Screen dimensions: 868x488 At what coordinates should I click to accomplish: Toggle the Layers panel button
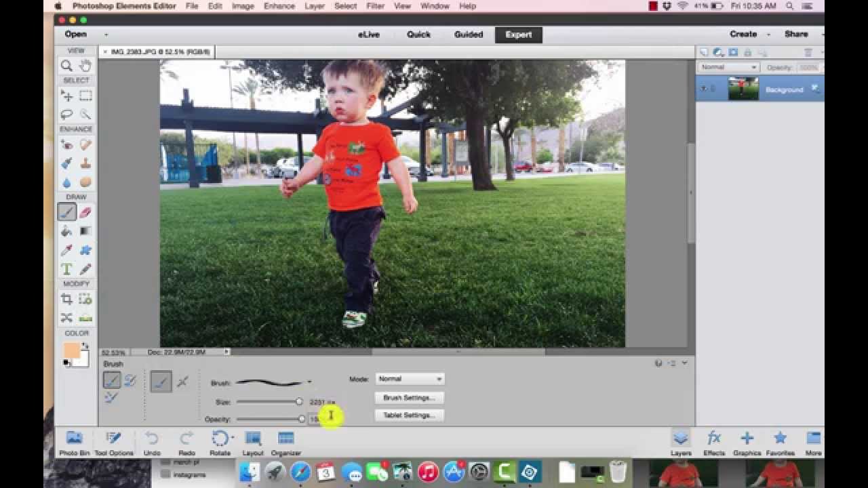click(x=681, y=443)
